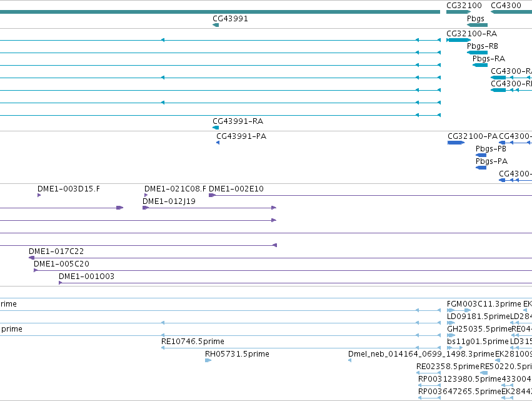Select the CG43991-PA protein label
This screenshot has height=401, width=532.
[x=241, y=136]
